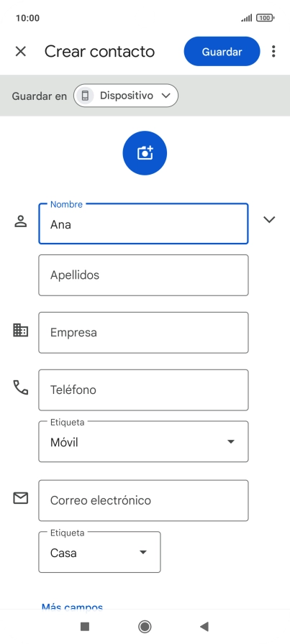Open the three-dot overflow menu

click(273, 51)
